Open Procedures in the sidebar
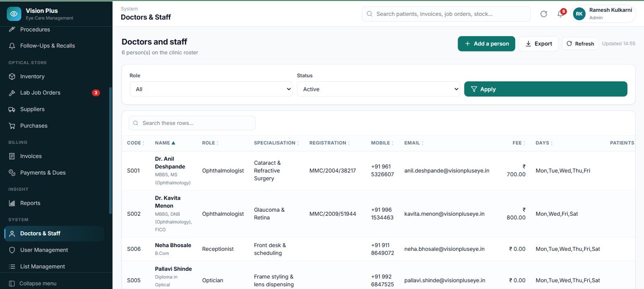The width and height of the screenshot is (644, 289). coord(54,29)
